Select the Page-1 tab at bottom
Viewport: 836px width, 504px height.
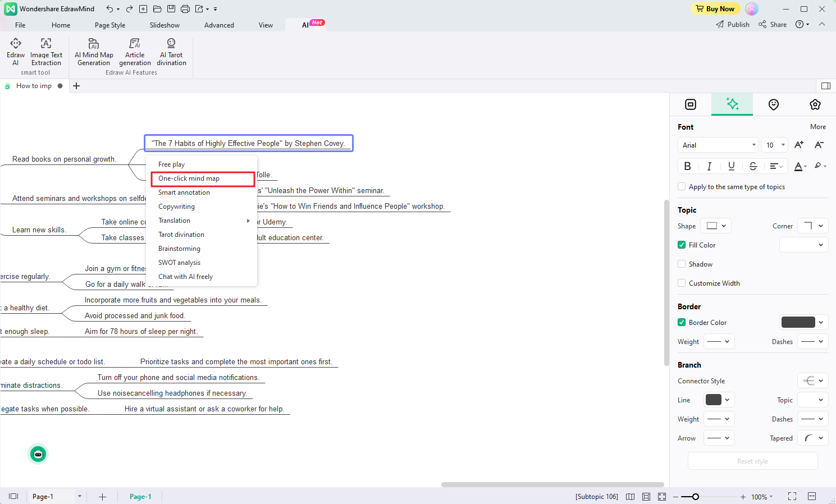tap(140, 497)
